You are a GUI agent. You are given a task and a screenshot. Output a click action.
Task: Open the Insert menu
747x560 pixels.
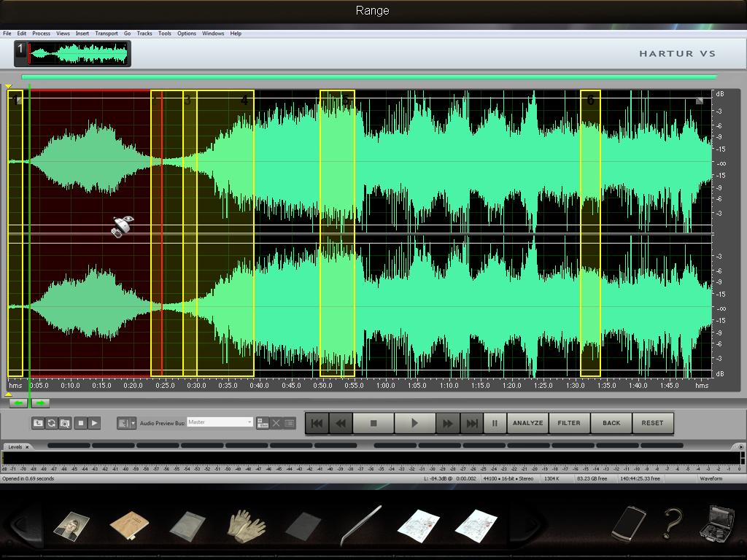tap(82, 34)
